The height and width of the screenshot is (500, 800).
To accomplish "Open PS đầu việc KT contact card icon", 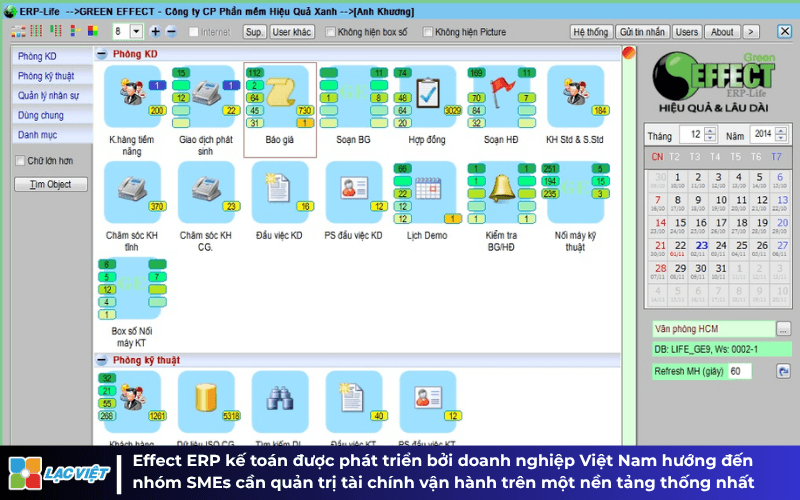I will point(428,402).
